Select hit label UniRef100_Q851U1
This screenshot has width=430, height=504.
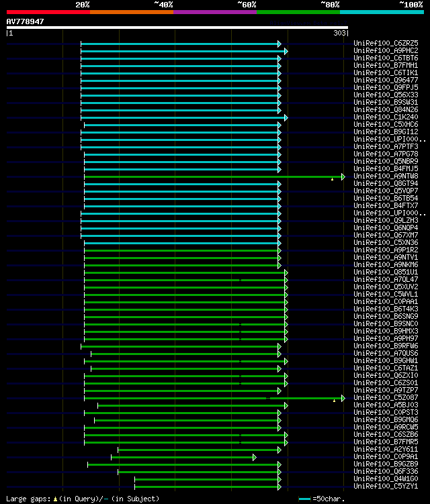(x=386, y=272)
